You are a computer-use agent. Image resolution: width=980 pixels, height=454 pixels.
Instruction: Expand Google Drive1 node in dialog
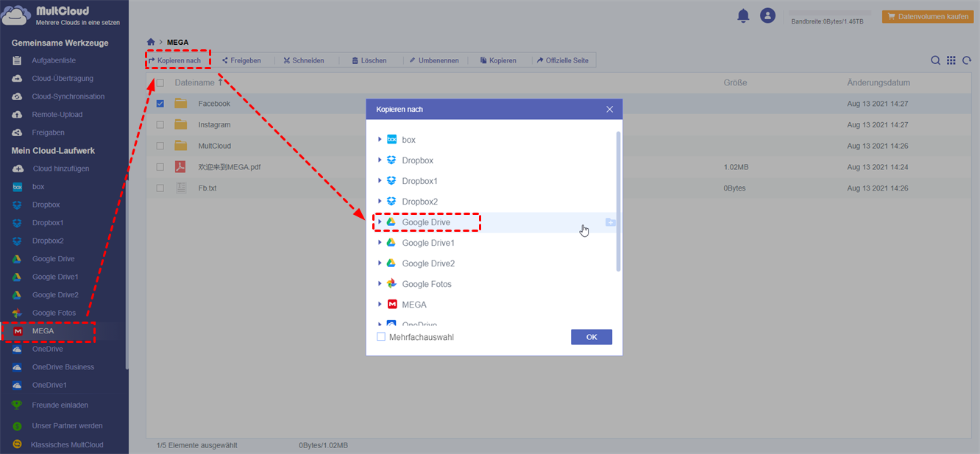coord(380,243)
